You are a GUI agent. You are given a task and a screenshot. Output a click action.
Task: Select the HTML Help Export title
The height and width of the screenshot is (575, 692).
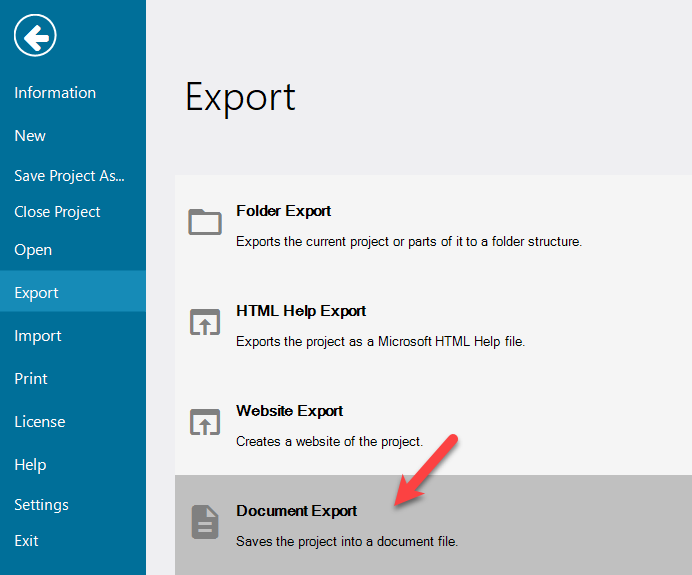point(301,311)
